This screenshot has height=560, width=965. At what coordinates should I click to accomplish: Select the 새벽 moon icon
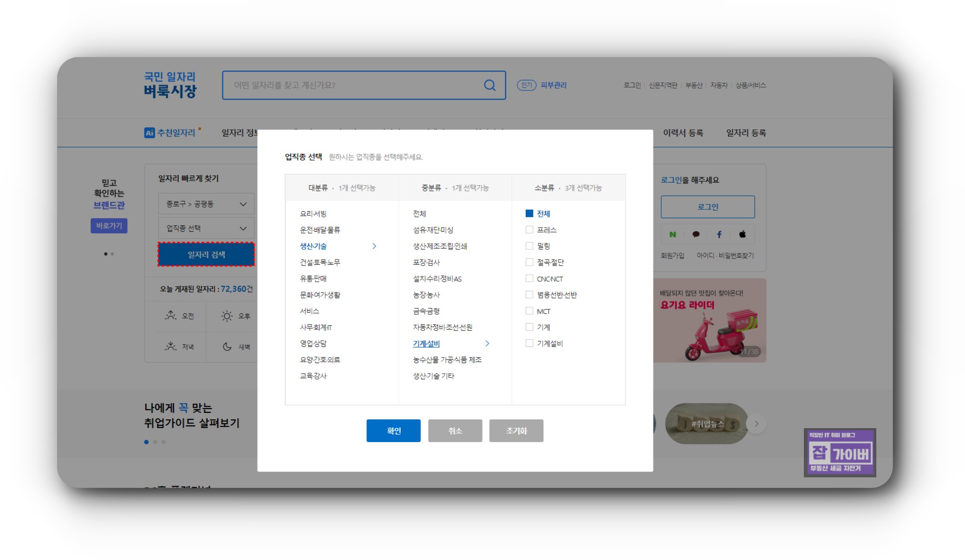tap(227, 347)
